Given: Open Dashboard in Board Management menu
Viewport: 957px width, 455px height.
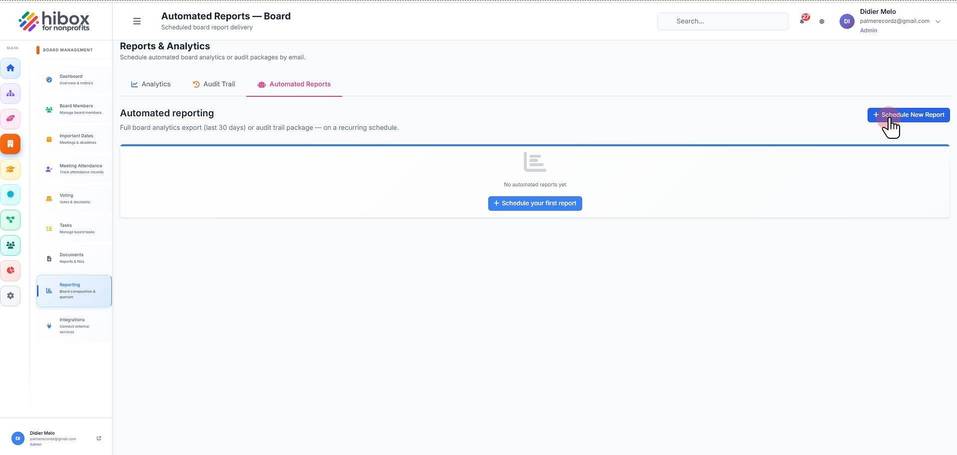Looking at the screenshot, I should click(x=74, y=79).
